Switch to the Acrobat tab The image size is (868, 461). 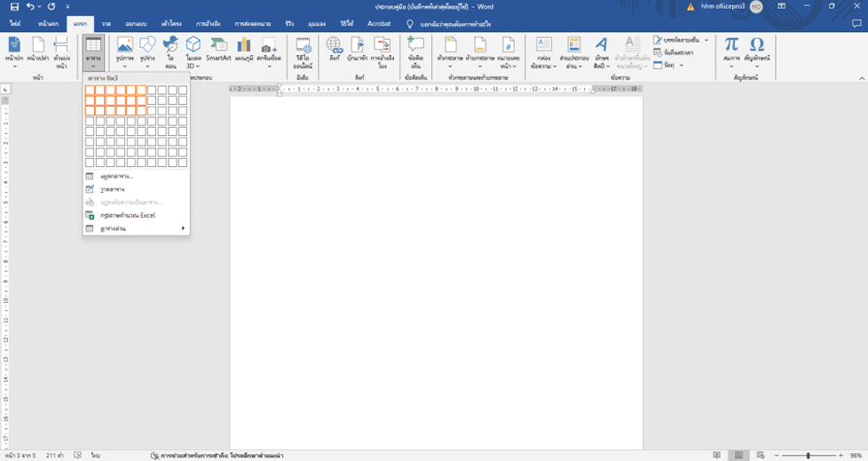coord(379,23)
